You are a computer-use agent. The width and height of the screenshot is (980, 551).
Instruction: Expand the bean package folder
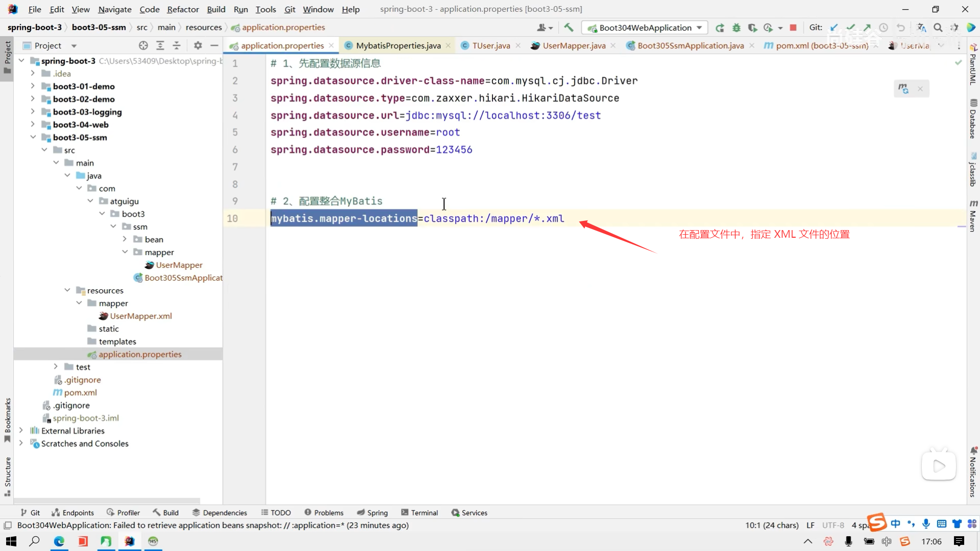click(x=125, y=239)
